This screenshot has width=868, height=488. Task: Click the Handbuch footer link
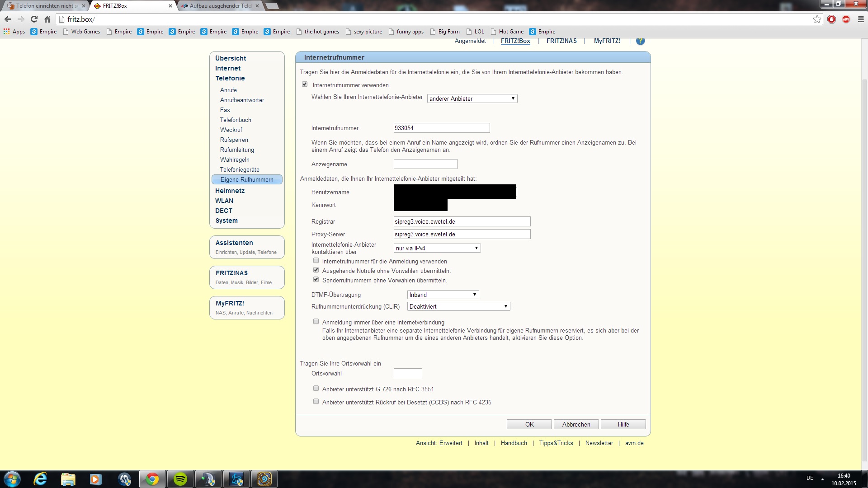514,443
